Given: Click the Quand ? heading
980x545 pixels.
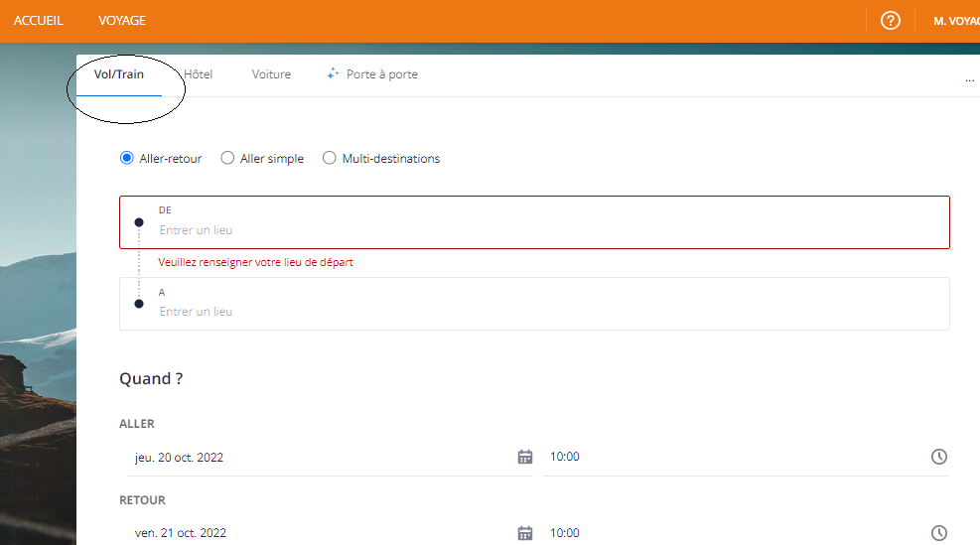Looking at the screenshot, I should click(151, 379).
